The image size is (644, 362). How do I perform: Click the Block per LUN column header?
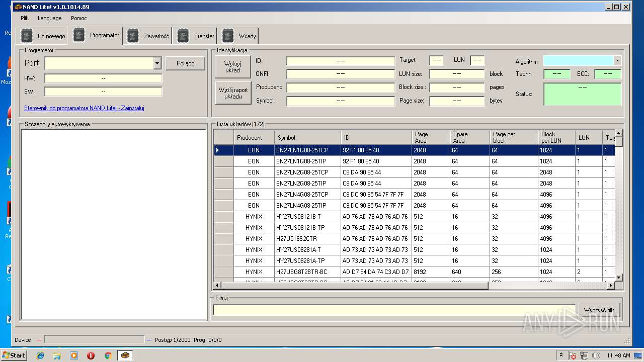(x=556, y=137)
